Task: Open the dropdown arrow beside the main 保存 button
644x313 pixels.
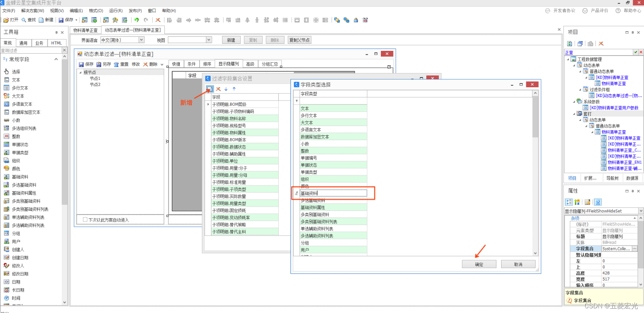Action: pos(76,20)
